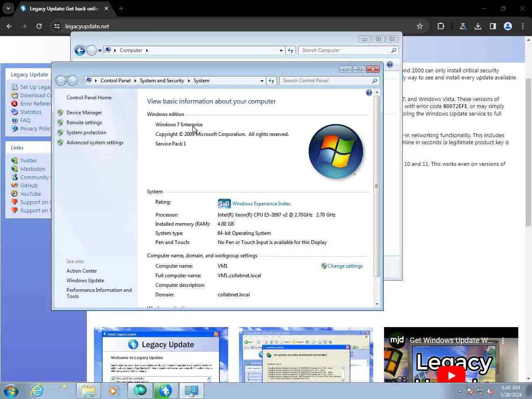This screenshot has height=399, width=532.
Task: Show hidden tray icons arrow
Action: (460, 391)
